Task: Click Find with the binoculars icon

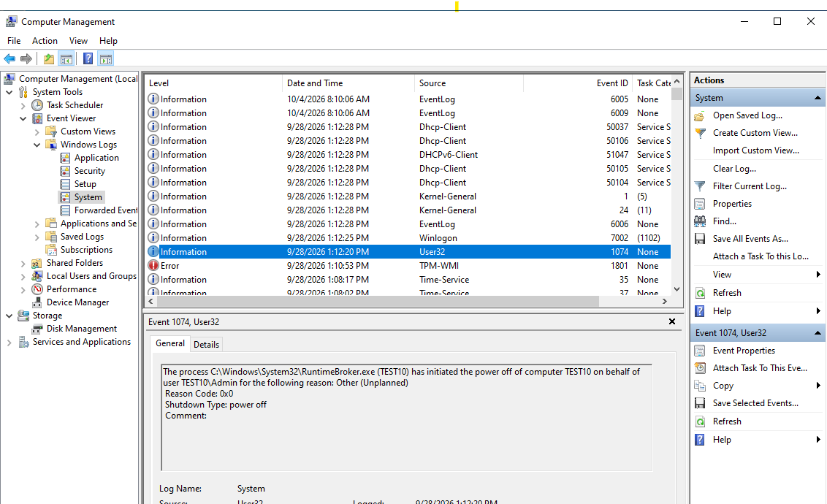Action: [x=724, y=221]
